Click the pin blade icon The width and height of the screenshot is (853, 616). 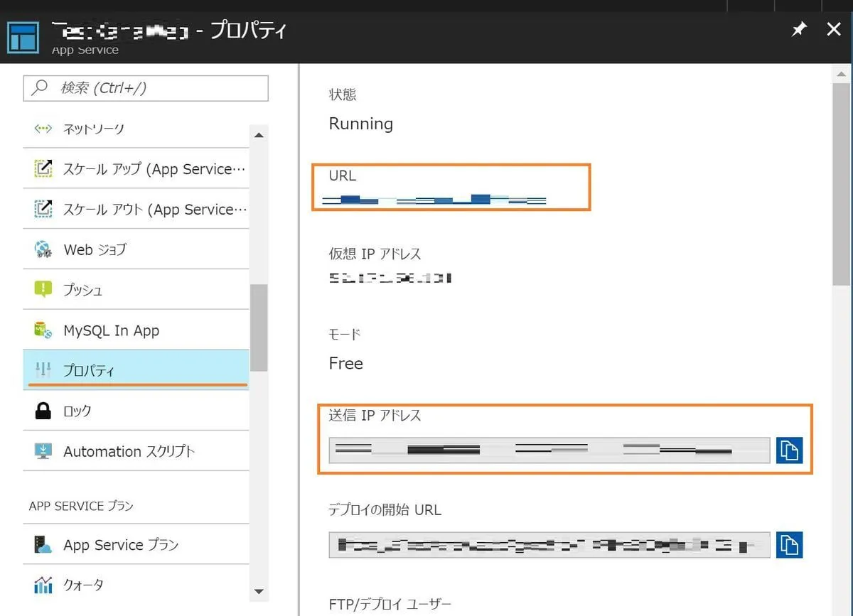click(x=800, y=29)
